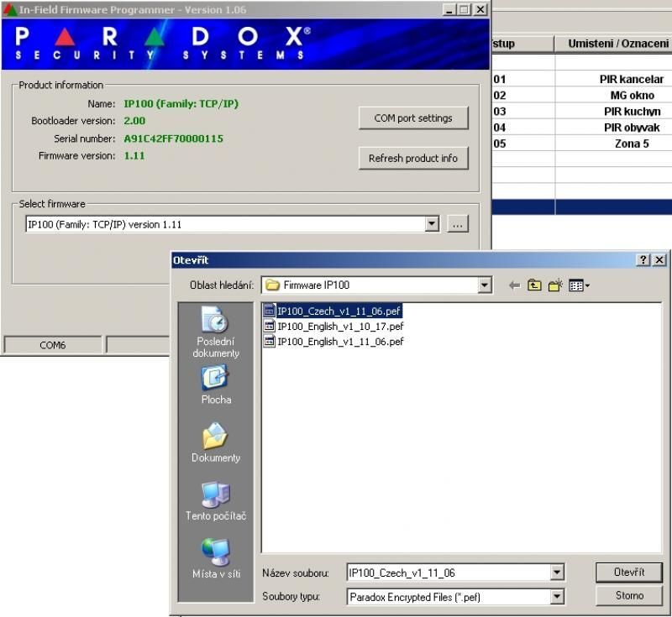
Task: Click the firmware browse ellipsis button
Action: click(x=458, y=224)
